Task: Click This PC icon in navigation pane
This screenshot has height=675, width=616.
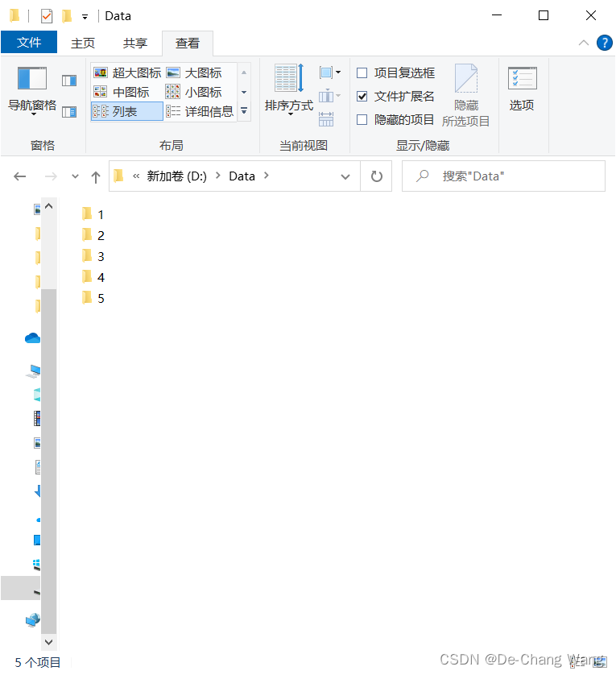Action: pos(34,371)
